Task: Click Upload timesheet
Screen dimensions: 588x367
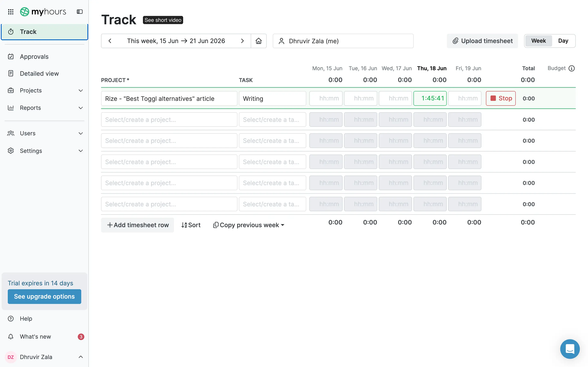Action: coord(482,41)
